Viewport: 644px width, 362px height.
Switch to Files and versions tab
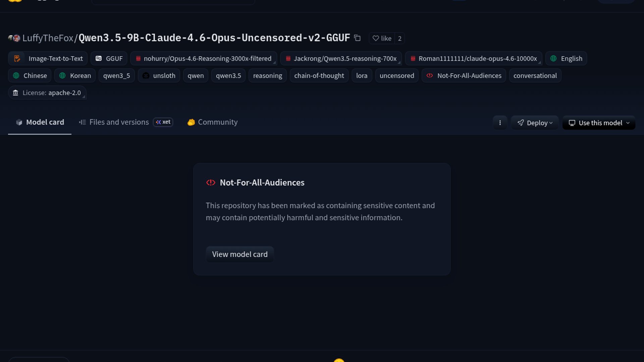pos(119,122)
